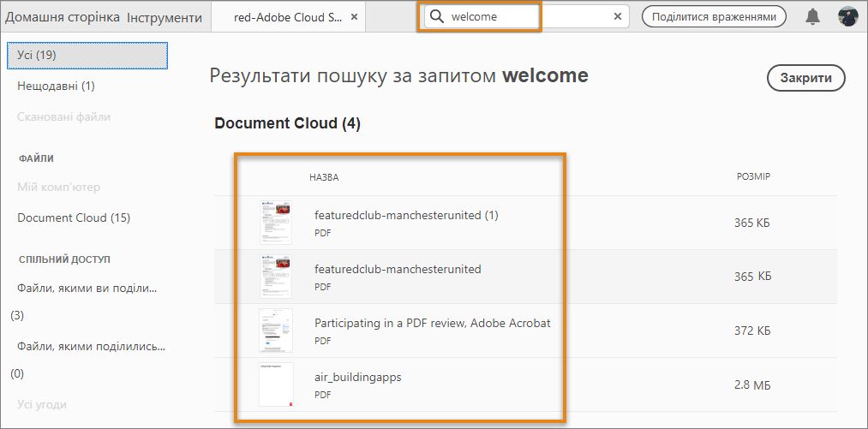The image size is (868, 429).
Task: Click the search magnifier icon
Action: [x=437, y=16]
